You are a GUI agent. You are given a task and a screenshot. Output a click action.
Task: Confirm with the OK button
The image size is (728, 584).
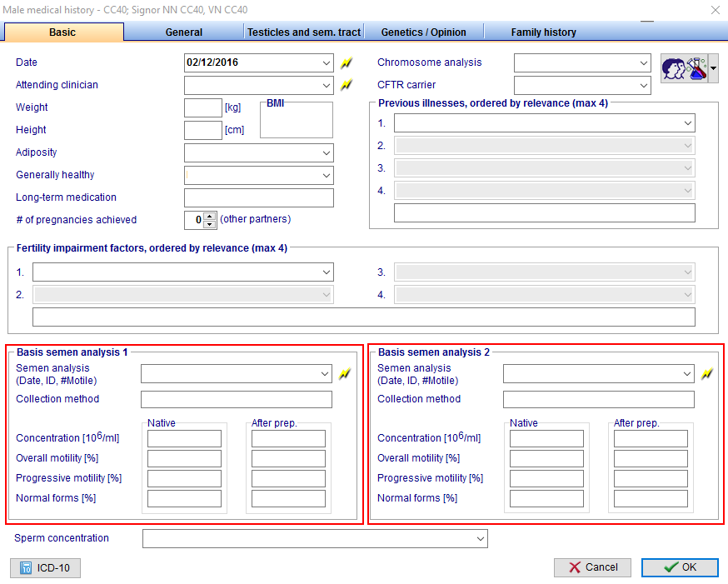(x=680, y=567)
